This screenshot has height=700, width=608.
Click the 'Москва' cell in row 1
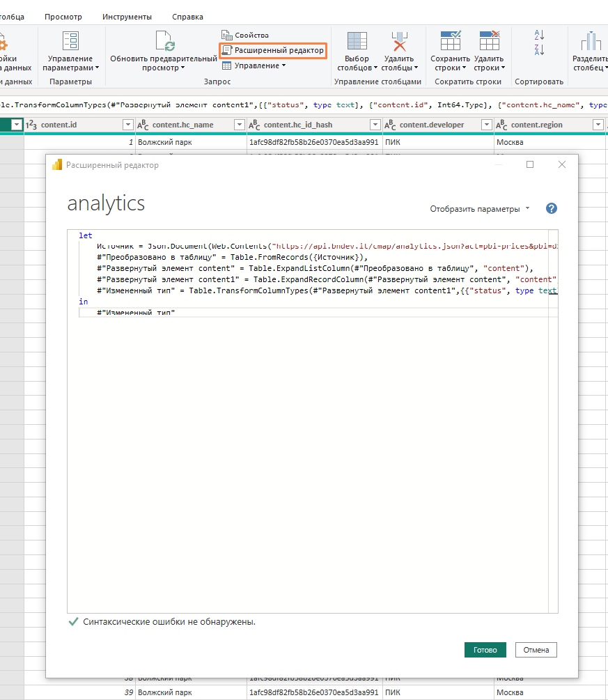click(x=550, y=142)
